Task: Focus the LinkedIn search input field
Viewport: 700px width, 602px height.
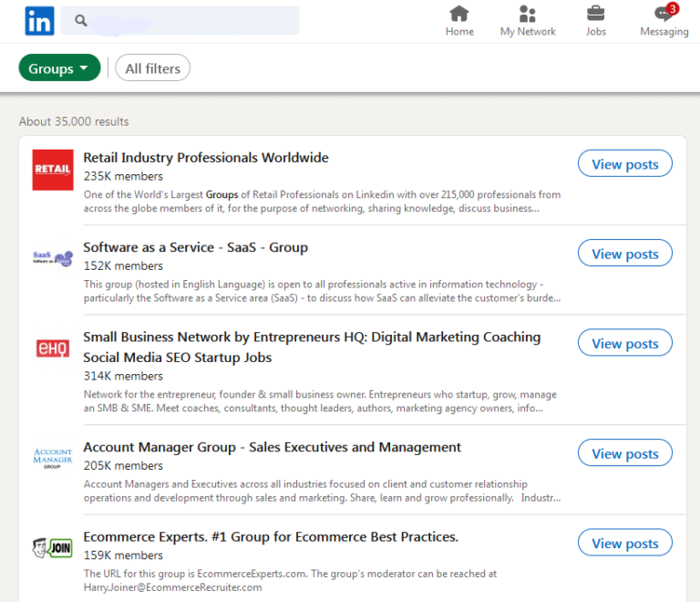Action: coord(191,20)
